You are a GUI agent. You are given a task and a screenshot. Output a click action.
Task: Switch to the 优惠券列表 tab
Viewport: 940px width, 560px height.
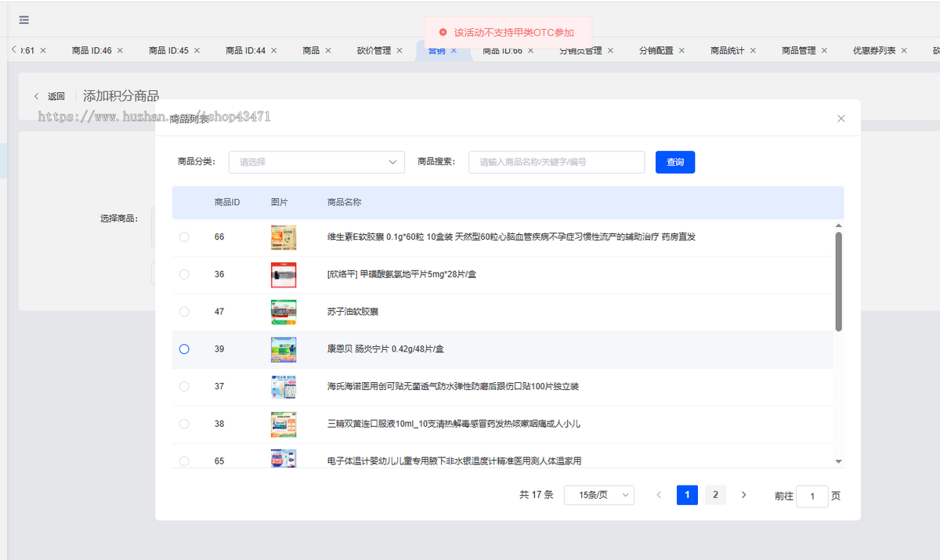point(874,50)
